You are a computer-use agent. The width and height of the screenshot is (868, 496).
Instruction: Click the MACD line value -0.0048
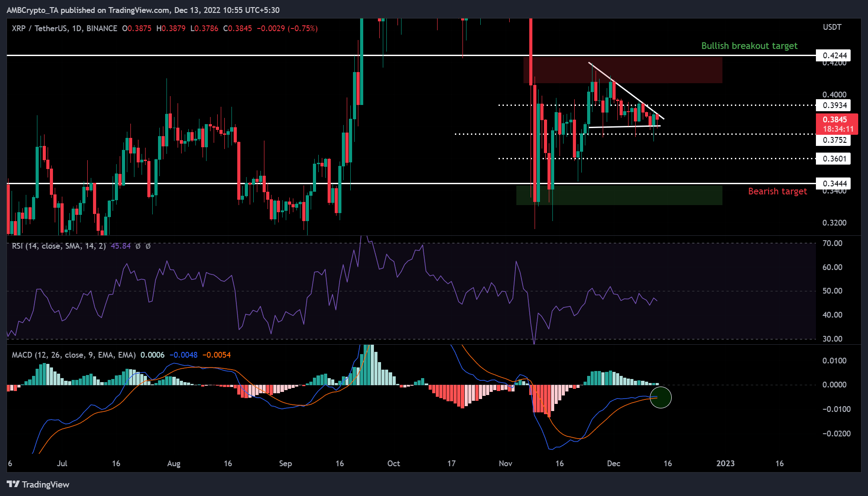pos(183,355)
